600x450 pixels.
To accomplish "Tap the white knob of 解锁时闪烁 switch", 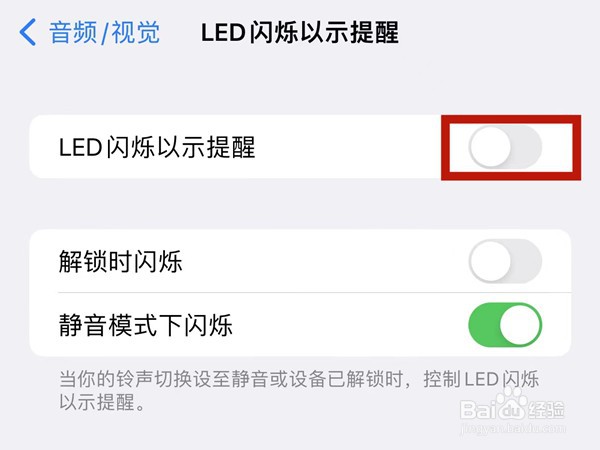I will tap(490, 263).
